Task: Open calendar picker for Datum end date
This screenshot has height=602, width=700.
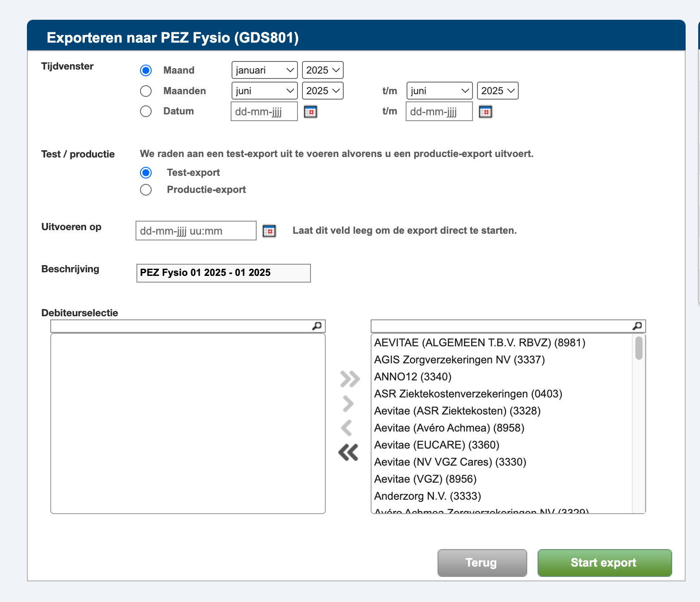Action: [486, 111]
